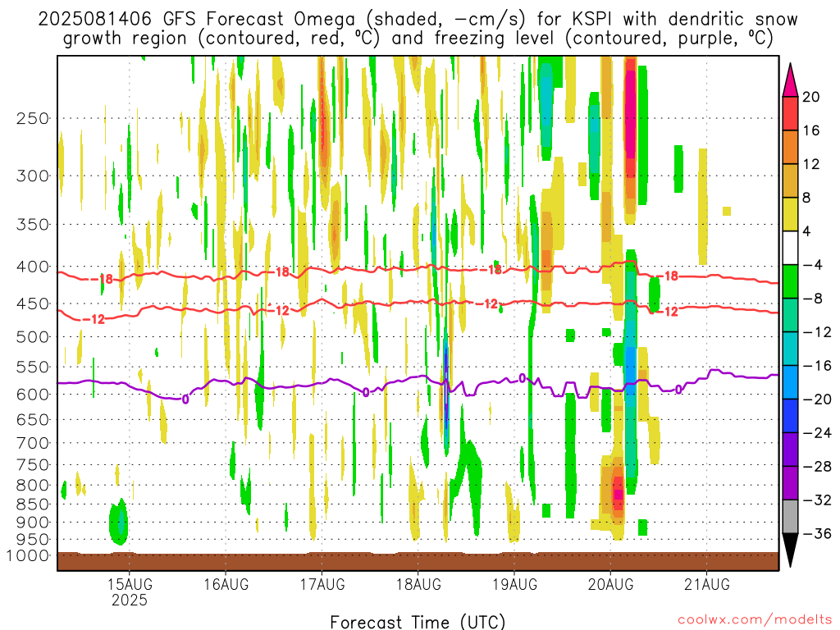
Task: Click the 550 pressure level label
Action: pos(33,367)
